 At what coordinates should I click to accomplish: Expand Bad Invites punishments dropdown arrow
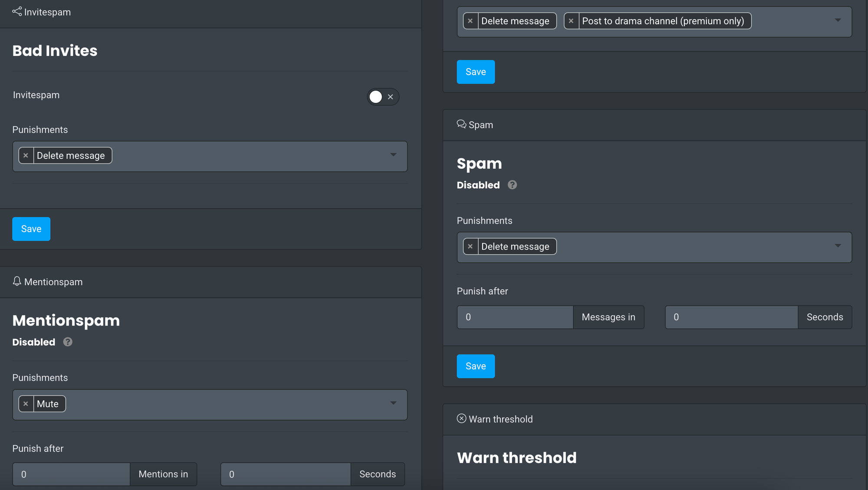click(393, 155)
